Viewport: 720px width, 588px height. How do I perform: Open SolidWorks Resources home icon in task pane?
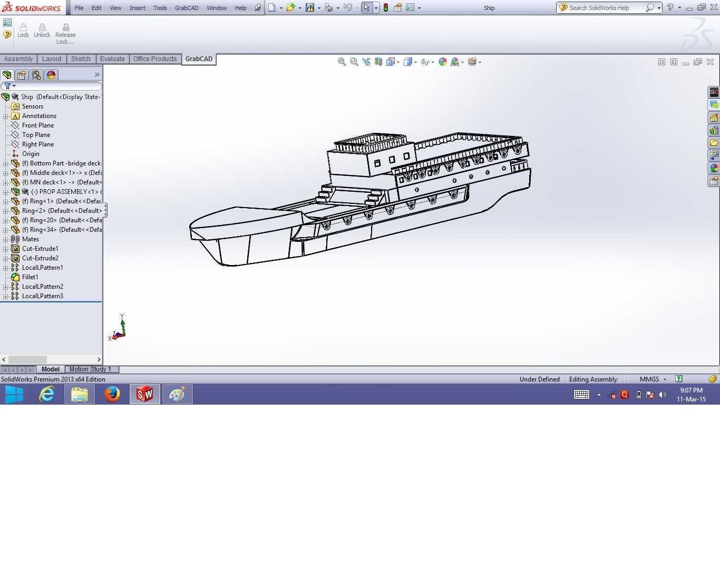point(714,117)
